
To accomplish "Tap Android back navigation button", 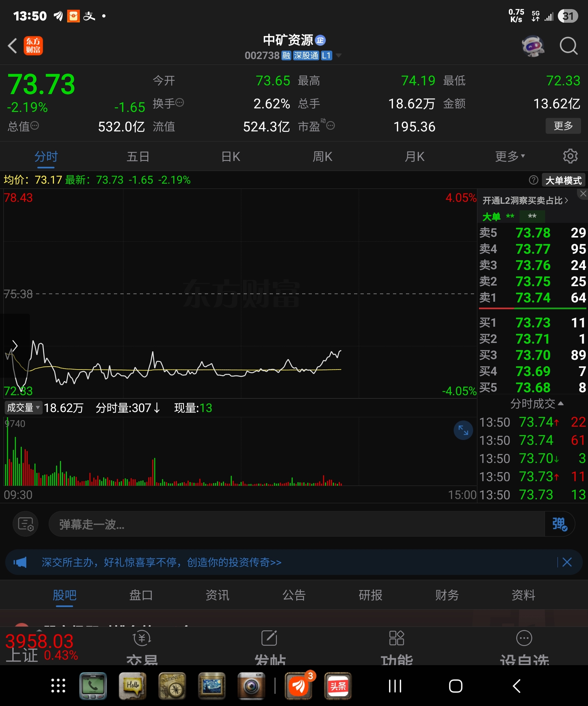I will coord(517,686).
